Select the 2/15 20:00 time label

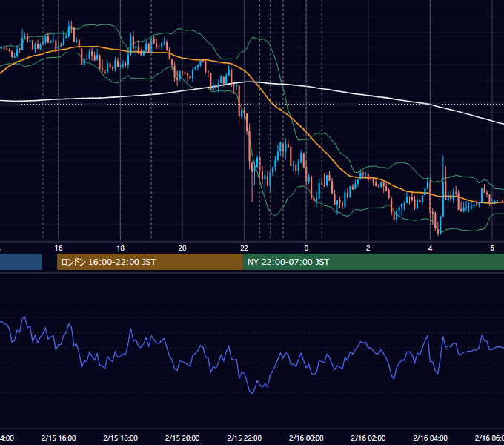182,438
